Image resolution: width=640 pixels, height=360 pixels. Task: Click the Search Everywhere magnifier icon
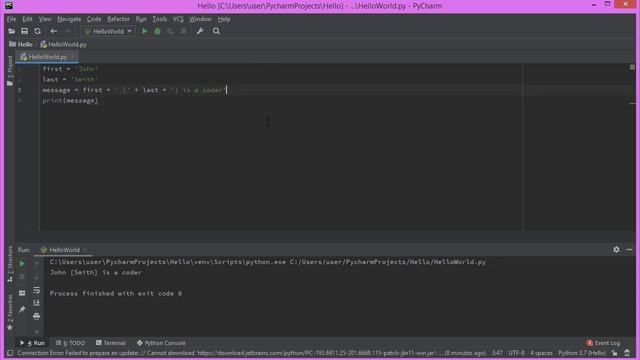pos(216,31)
